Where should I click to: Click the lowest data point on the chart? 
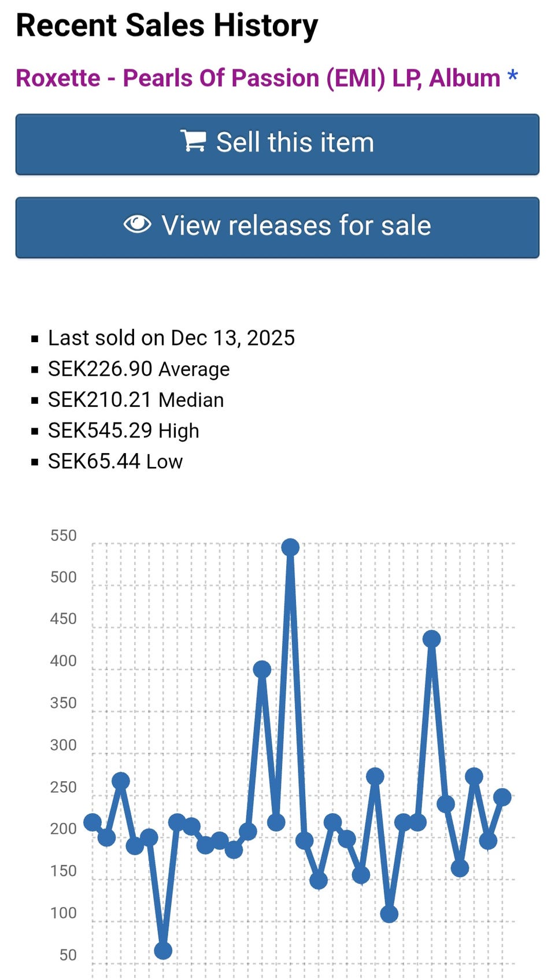(163, 951)
